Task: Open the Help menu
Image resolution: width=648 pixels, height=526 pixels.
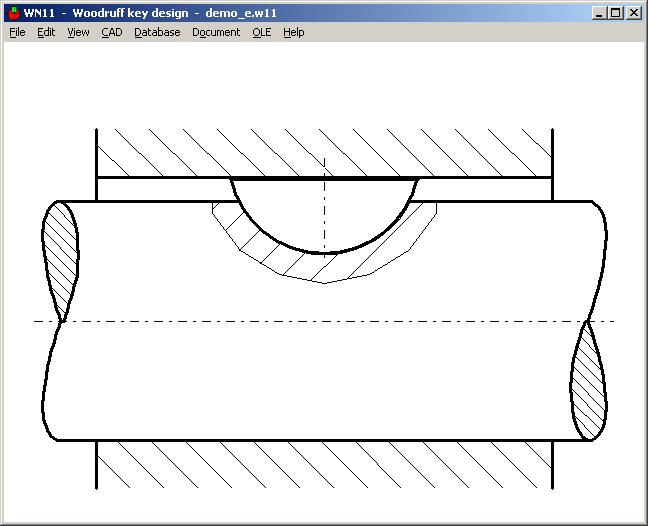Action: click(x=293, y=32)
